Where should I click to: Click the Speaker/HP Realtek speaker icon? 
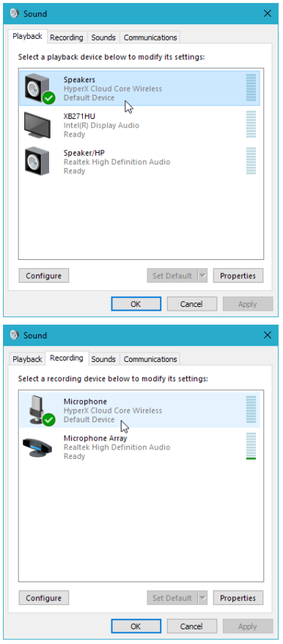point(37,162)
